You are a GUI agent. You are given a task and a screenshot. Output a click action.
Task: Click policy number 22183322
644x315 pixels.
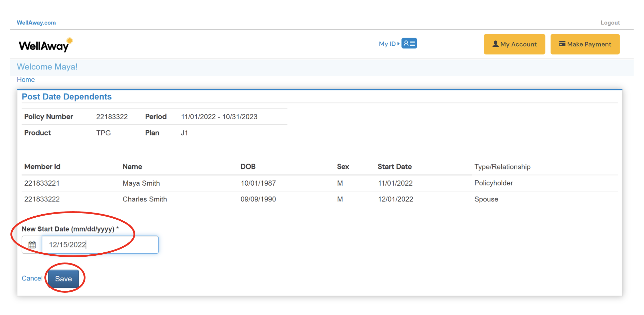click(x=112, y=117)
